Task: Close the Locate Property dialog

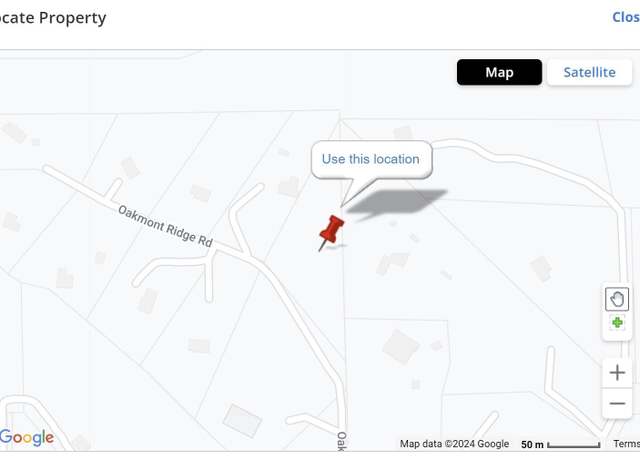Action: (x=626, y=17)
